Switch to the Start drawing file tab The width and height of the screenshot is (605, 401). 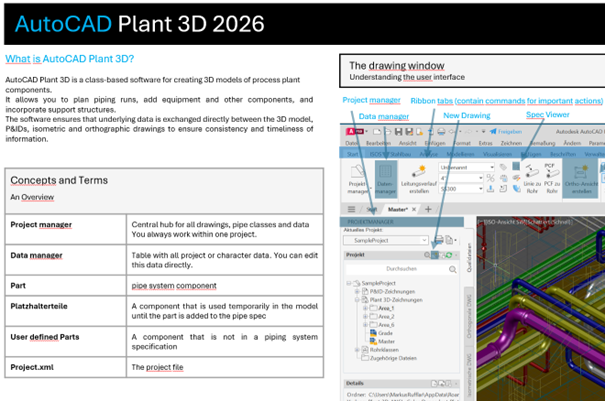(x=371, y=209)
